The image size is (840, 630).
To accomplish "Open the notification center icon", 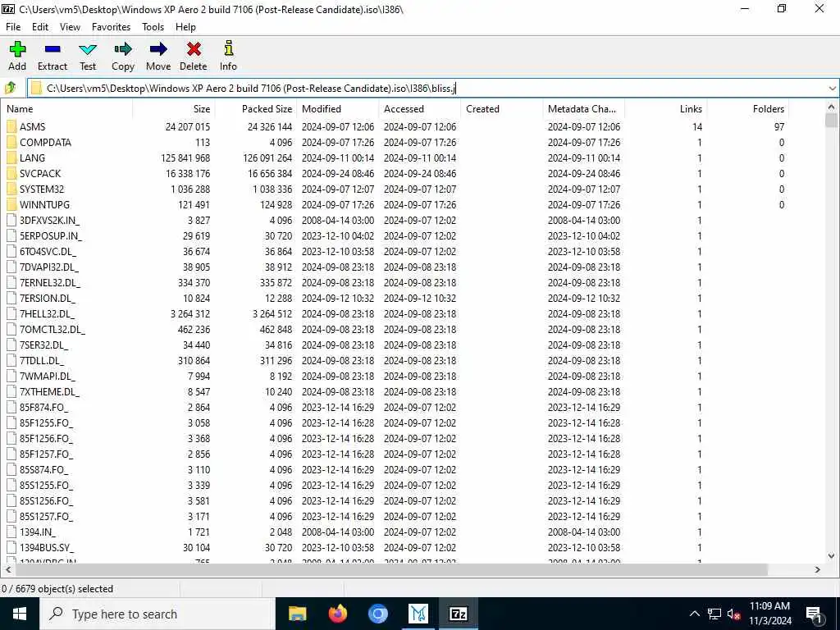I will click(x=813, y=614).
